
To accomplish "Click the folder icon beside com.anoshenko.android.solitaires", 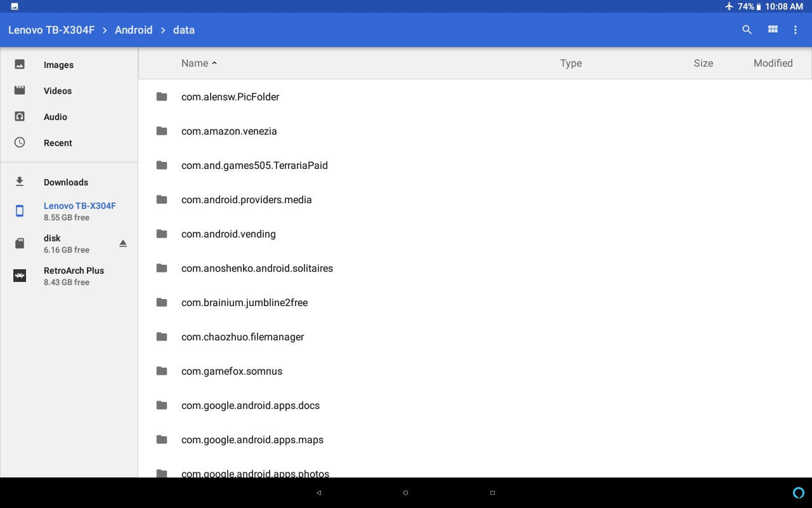I will (x=162, y=268).
